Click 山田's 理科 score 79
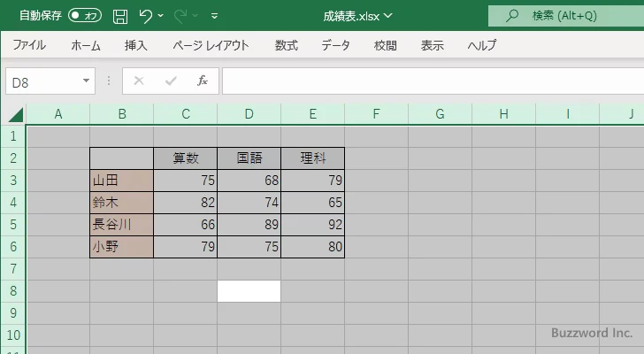 point(313,181)
